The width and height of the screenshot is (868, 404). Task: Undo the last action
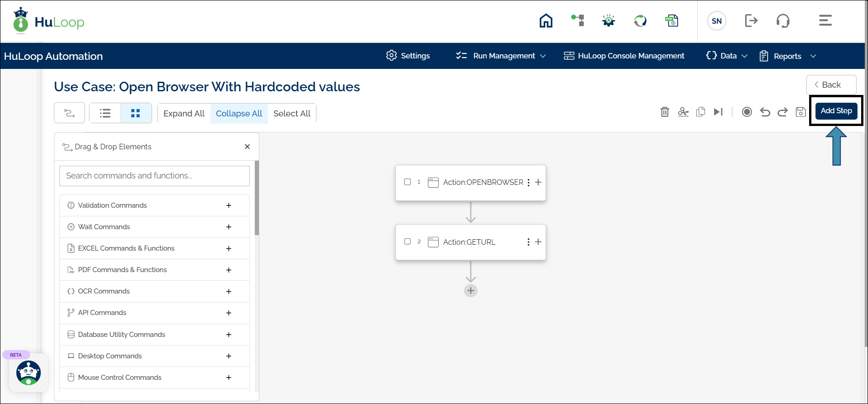765,112
